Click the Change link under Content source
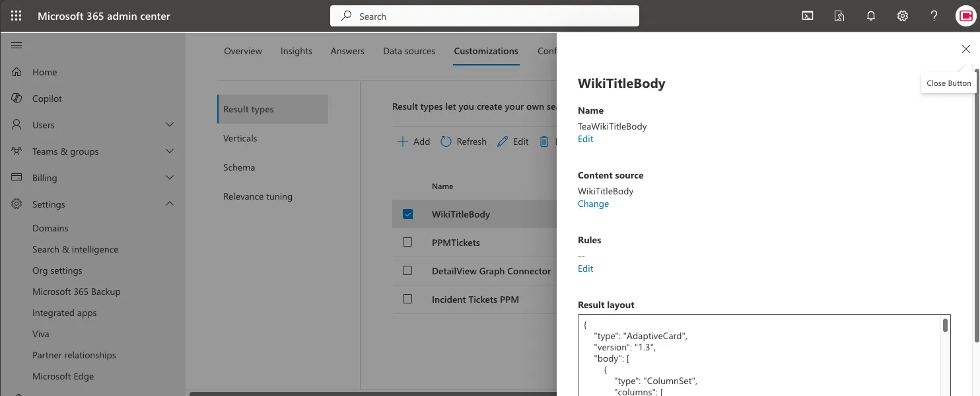Screen dimensions: 980x396 [x=592, y=204]
